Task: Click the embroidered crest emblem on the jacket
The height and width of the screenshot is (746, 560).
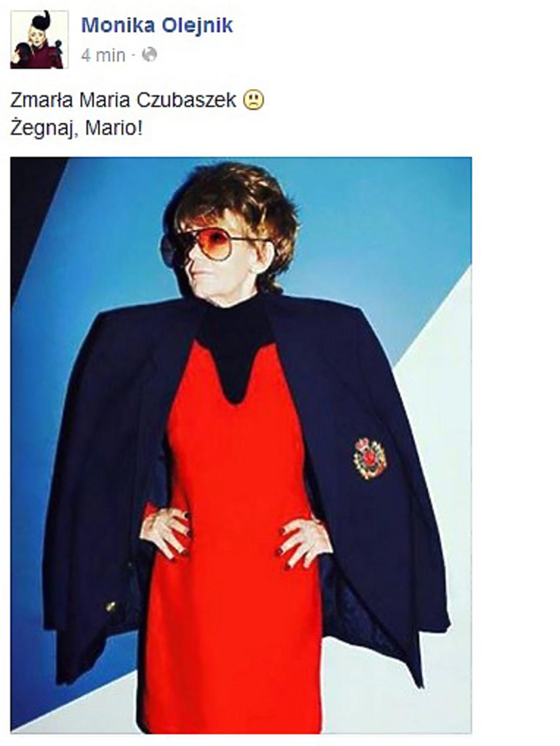Action: pos(370,459)
